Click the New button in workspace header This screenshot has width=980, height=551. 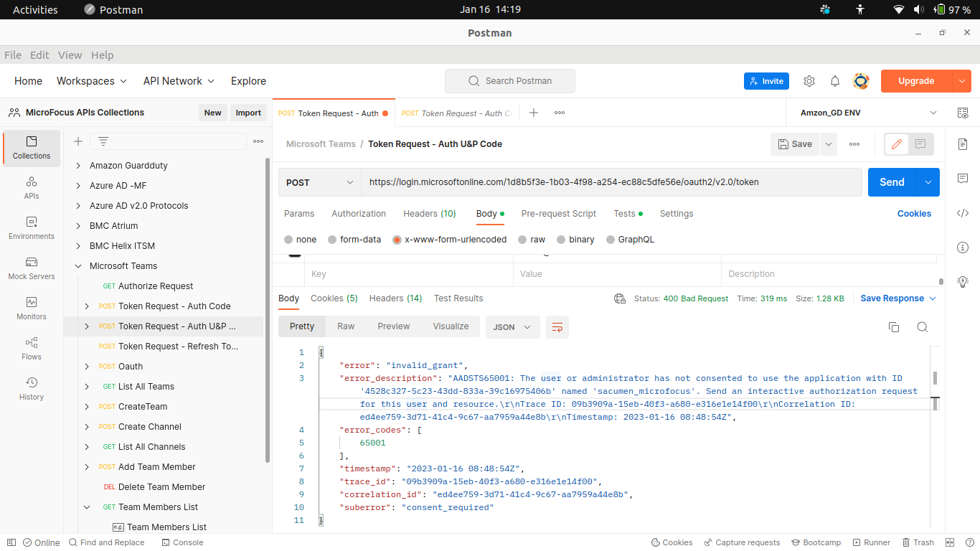tap(213, 113)
